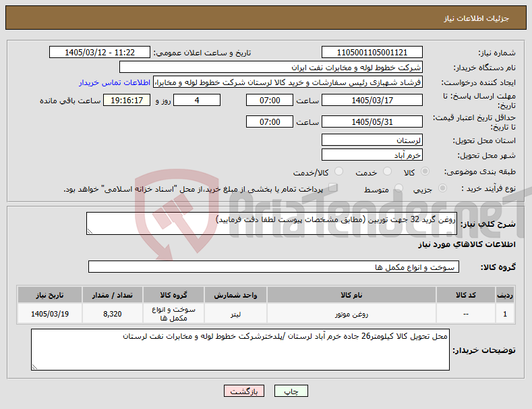Click the general need description text area
The height and width of the screenshot is (409, 532).
pos(272,223)
